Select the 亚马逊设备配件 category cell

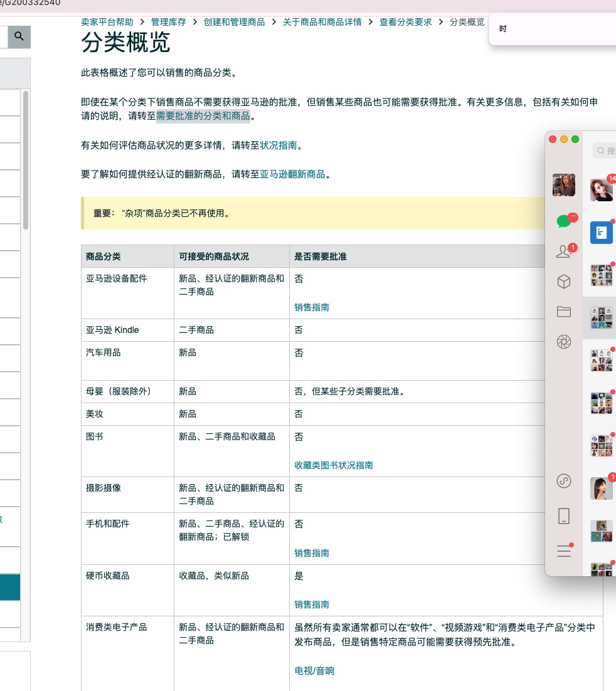(x=127, y=293)
